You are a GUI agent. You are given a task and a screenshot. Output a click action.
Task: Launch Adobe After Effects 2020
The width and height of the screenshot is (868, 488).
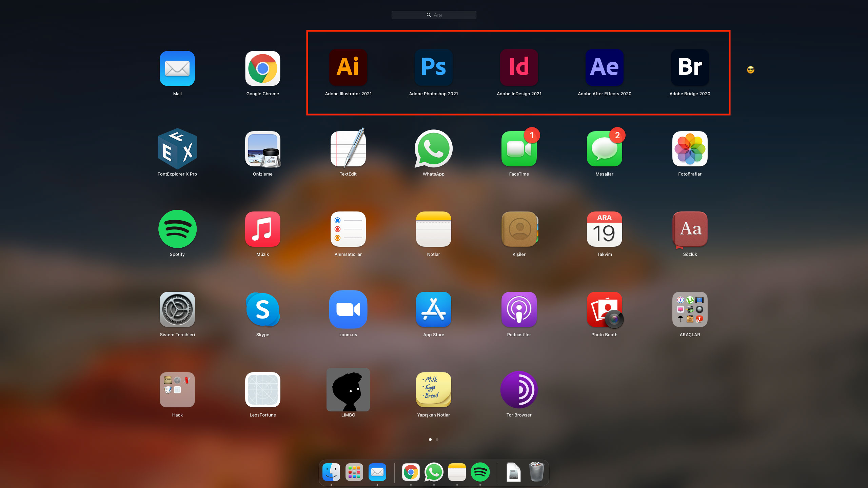tap(604, 67)
